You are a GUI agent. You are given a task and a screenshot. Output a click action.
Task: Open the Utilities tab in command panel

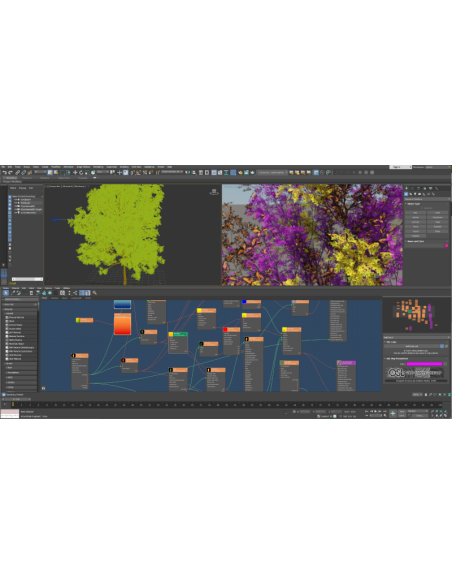pyautogui.click(x=436, y=189)
